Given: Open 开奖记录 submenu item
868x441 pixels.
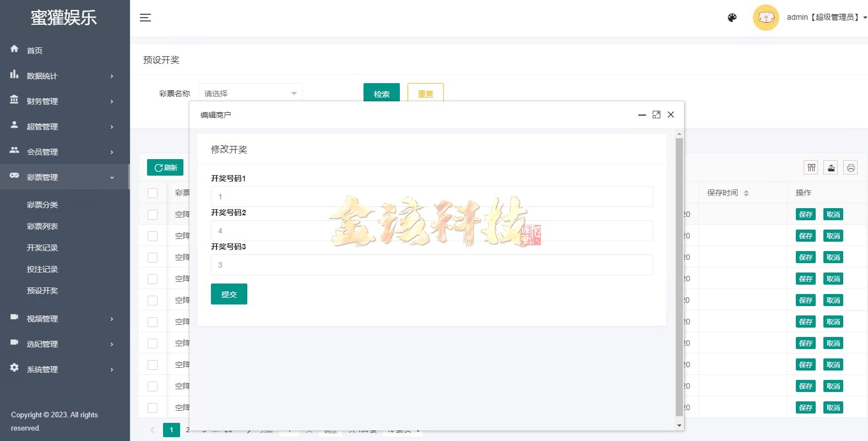Looking at the screenshot, I should pyautogui.click(x=42, y=248).
